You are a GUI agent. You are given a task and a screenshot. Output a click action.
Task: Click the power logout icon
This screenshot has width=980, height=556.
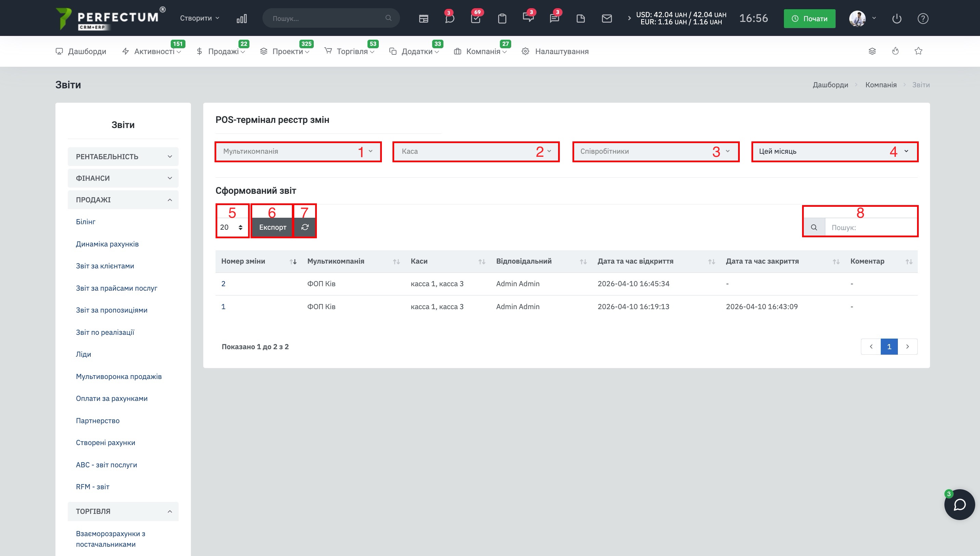click(897, 18)
